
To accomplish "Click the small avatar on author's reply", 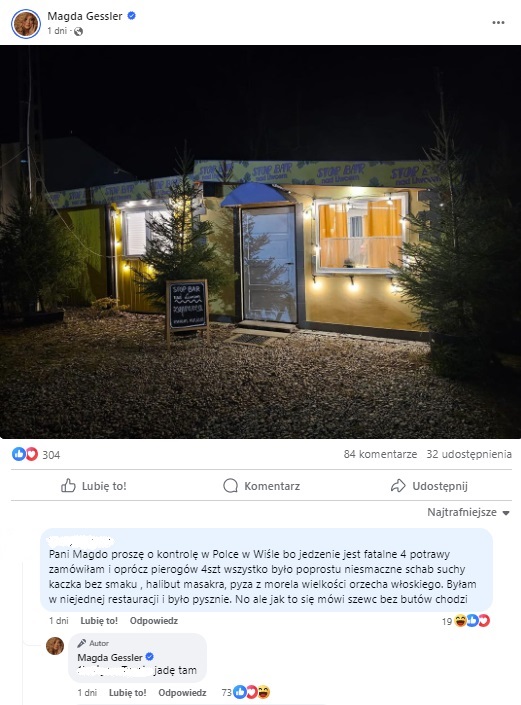I will tap(55, 646).
